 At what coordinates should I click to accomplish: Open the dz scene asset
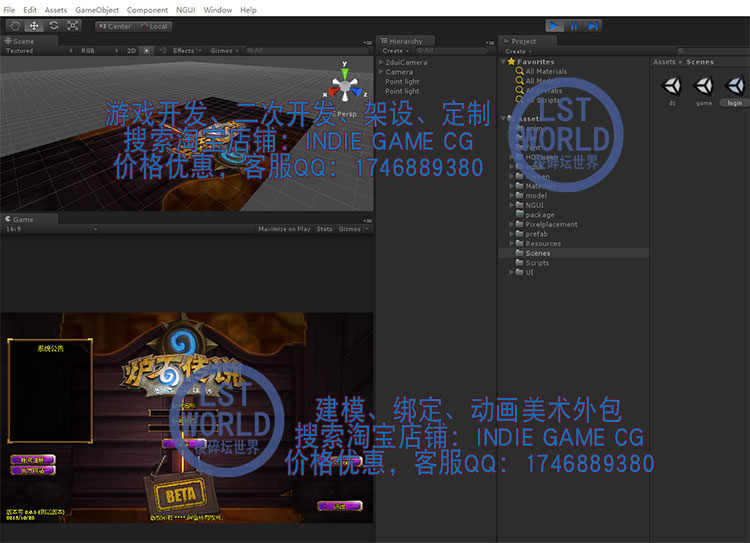(672, 90)
